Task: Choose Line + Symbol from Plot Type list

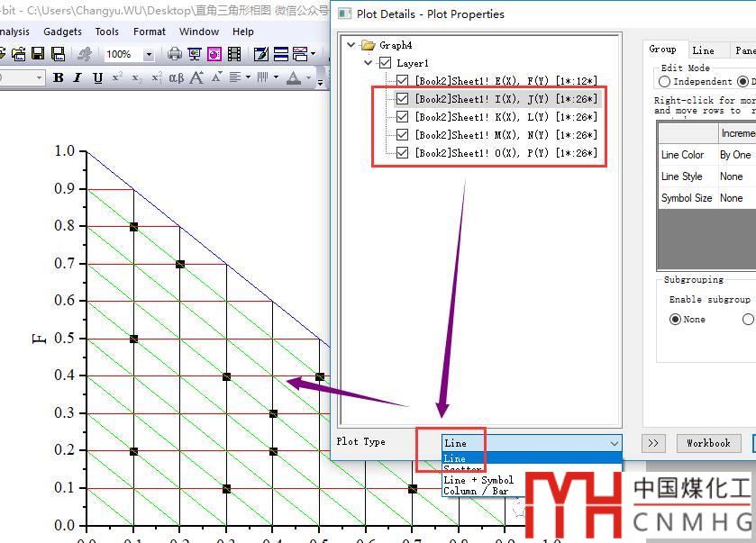Action: 478,480
